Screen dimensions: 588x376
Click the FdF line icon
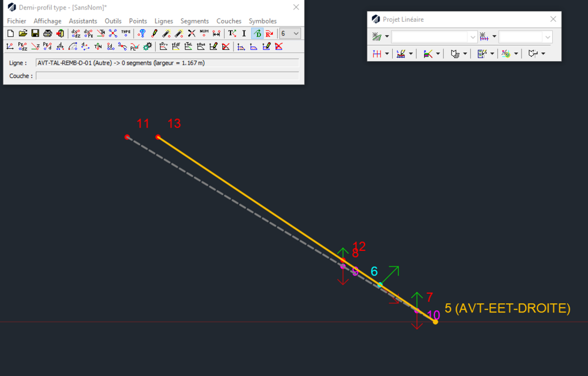point(176,46)
